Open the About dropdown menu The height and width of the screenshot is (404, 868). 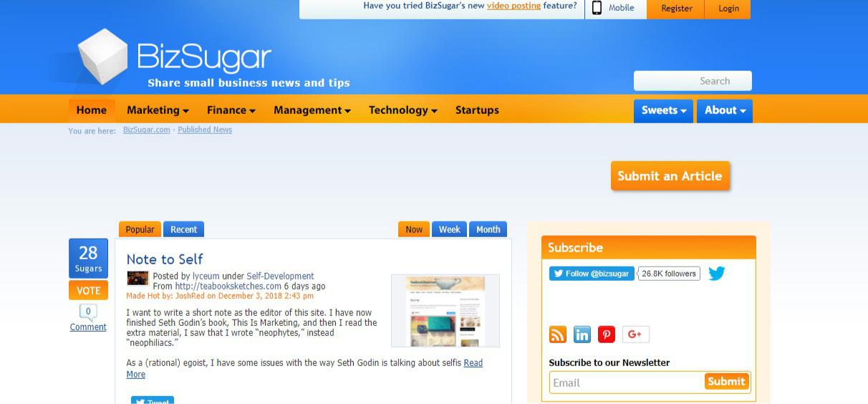[725, 110]
